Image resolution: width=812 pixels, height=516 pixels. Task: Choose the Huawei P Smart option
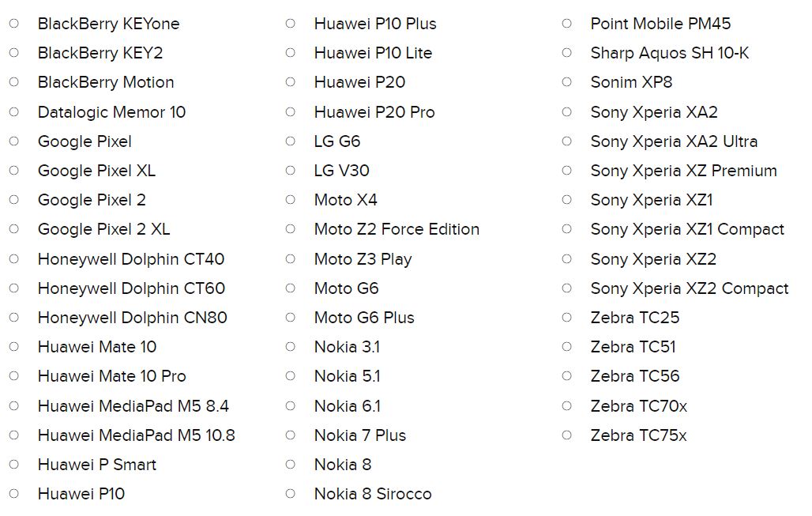pyautogui.click(x=14, y=465)
